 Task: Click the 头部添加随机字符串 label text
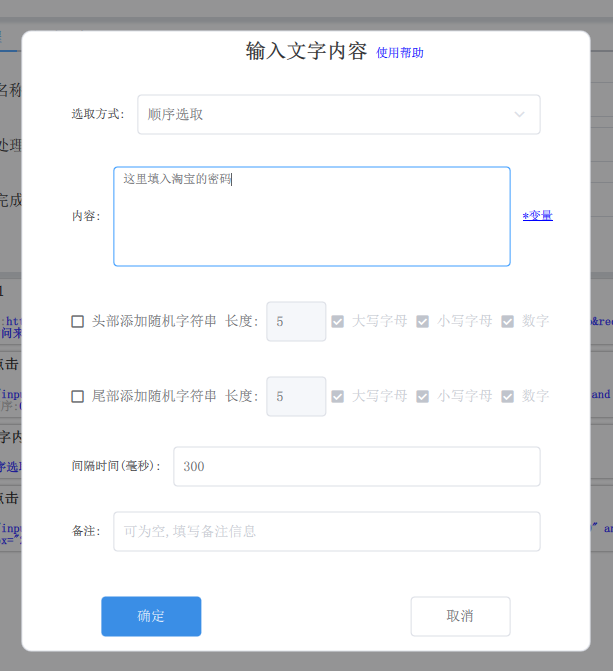pos(154,321)
